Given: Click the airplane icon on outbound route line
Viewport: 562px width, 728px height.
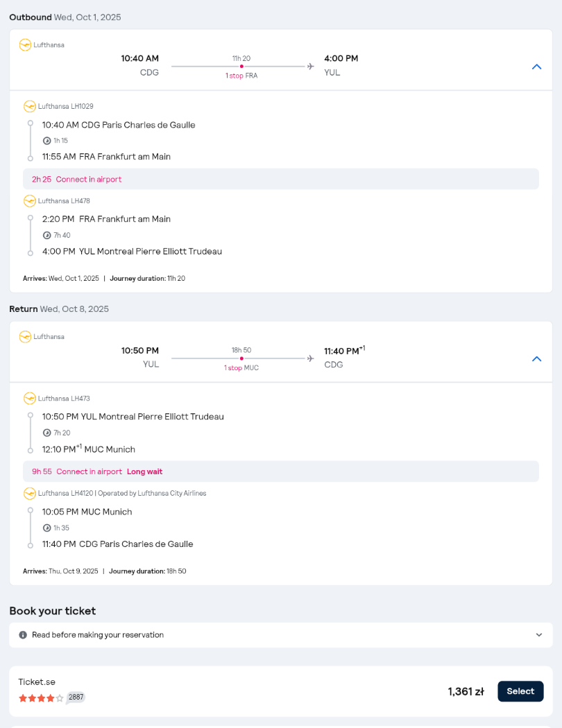Looking at the screenshot, I should [x=310, y=67].
